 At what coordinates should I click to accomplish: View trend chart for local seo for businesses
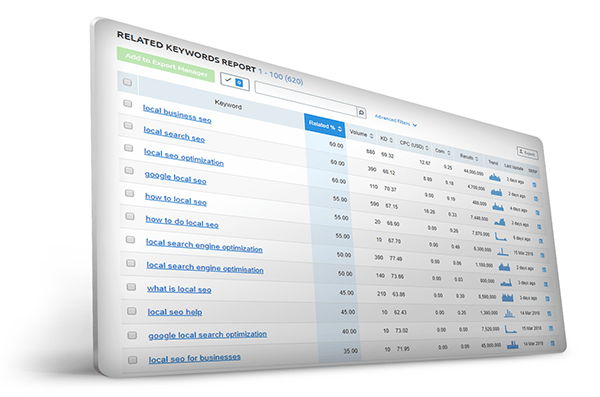[x=513, y=345]
